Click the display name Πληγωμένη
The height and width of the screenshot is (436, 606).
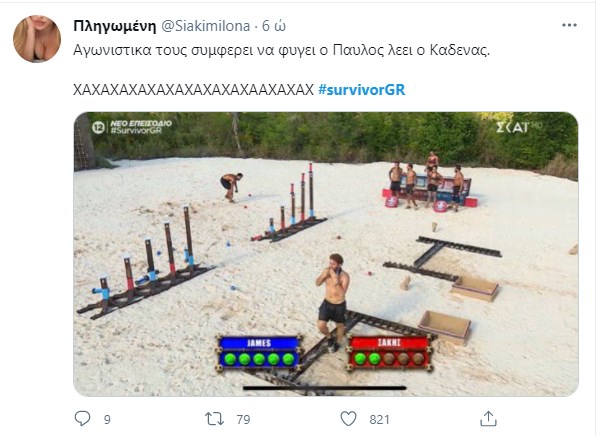(115, 26)
